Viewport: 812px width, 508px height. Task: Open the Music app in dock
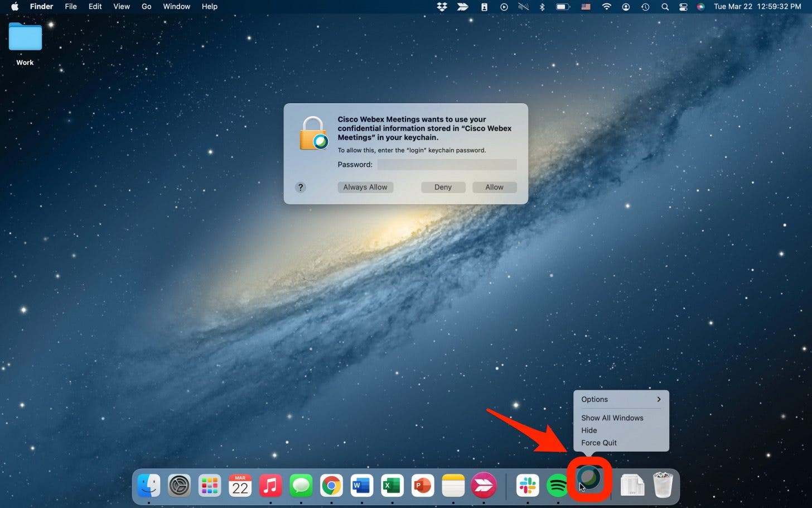click(270, 486)
